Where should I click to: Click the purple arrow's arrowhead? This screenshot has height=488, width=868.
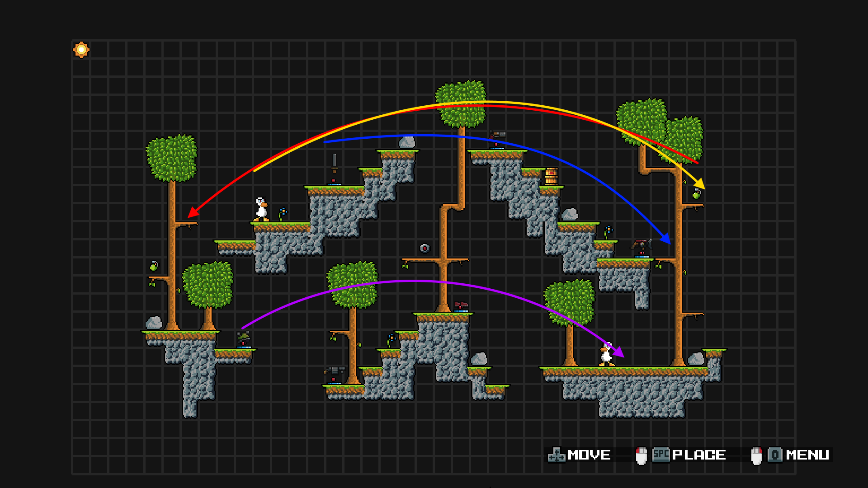tap(619, 352)
